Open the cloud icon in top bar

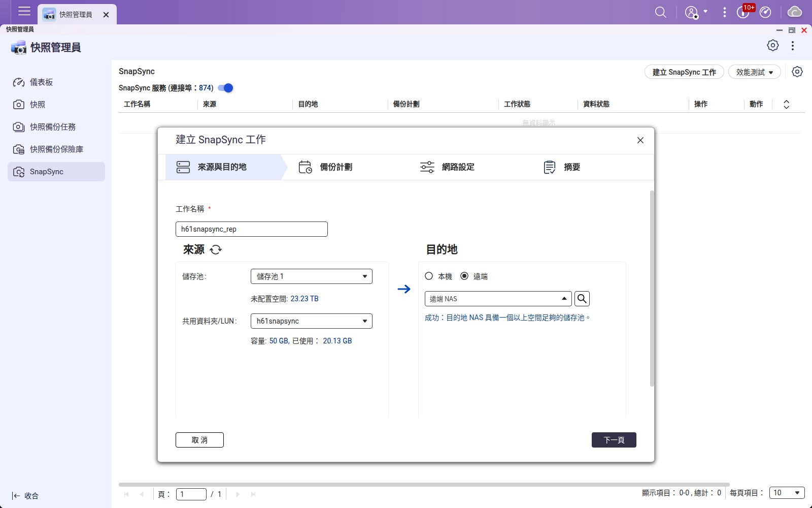[x=794, y=12]
